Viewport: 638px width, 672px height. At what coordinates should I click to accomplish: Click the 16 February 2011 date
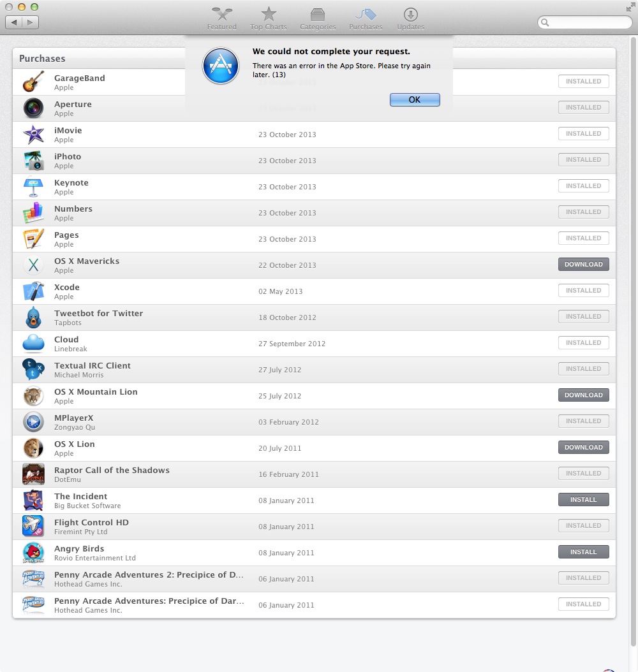[x=288, y=474]
